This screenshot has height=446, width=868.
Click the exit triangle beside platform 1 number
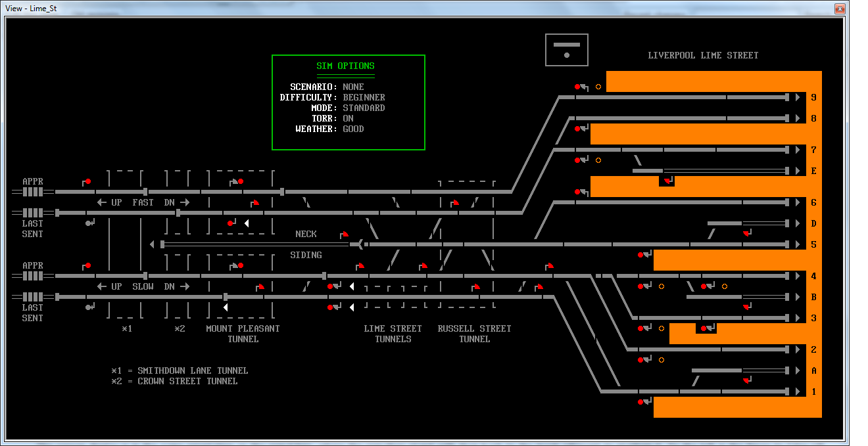pos(798,391)
